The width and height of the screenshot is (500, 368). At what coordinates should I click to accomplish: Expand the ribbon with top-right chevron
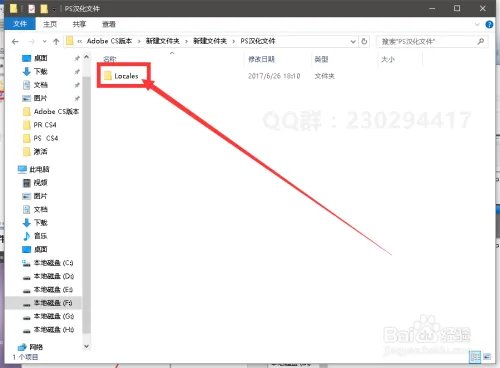click(477, 24)
